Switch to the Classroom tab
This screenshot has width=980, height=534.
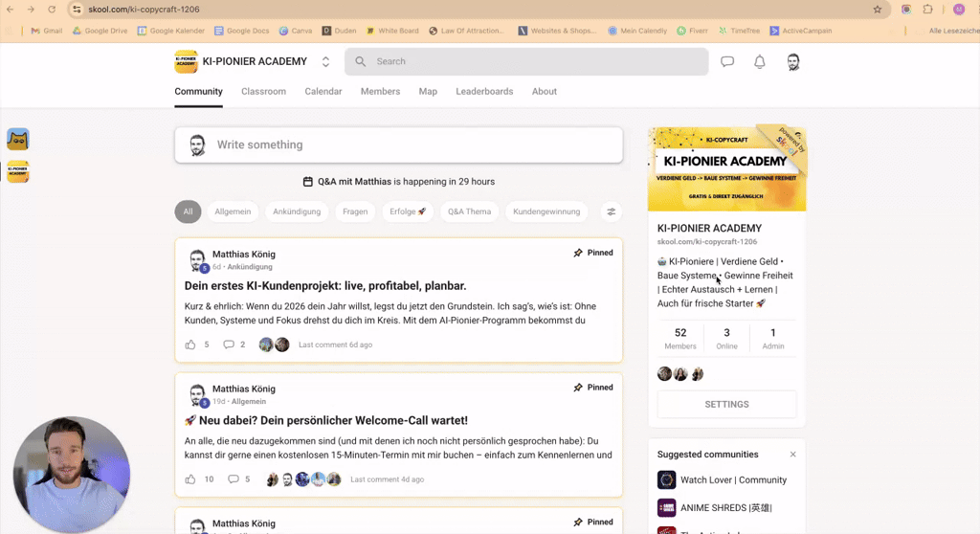click(x=264, y=91)
